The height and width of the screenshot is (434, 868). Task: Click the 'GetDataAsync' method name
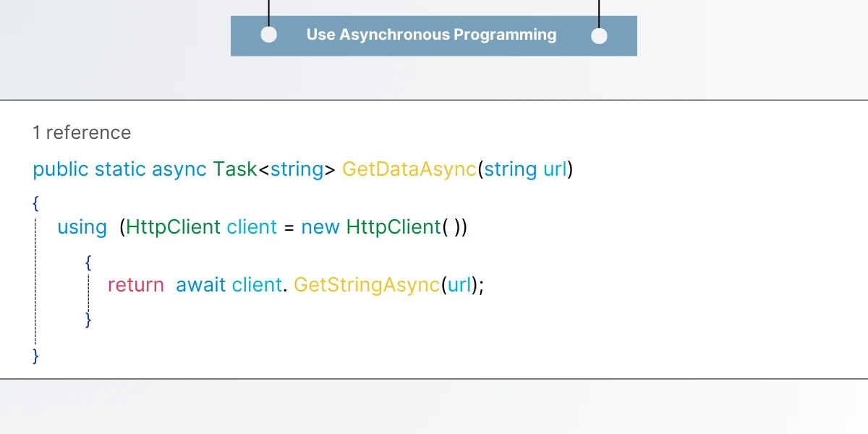coord(409,170)
